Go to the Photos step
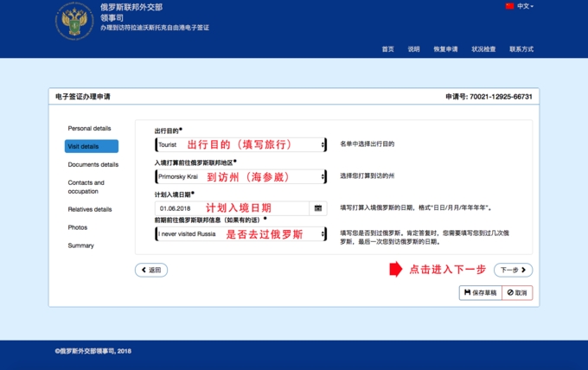The width and height of the screenshot is (588, 370). [x=78, y=227]
